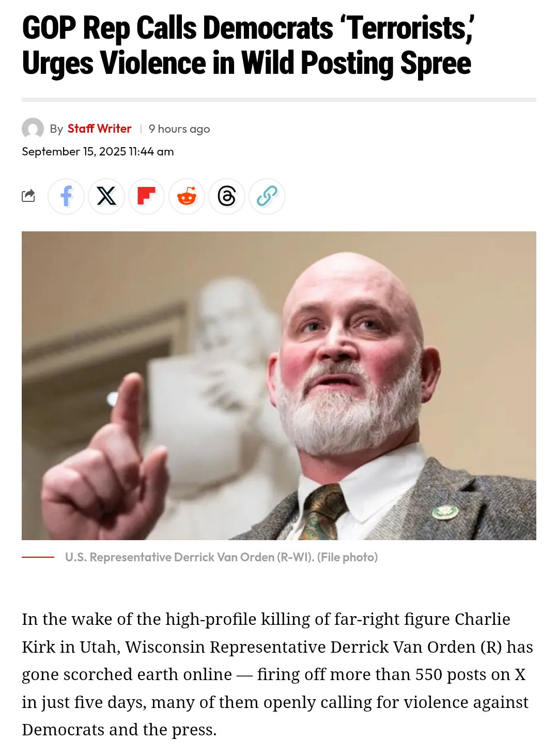Post the article to Reddit

coord(187,196)
